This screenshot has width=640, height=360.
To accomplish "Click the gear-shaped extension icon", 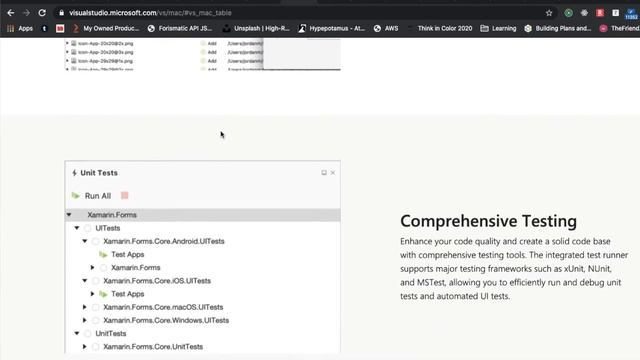I will pyautogui.click(x=584, y=13).
